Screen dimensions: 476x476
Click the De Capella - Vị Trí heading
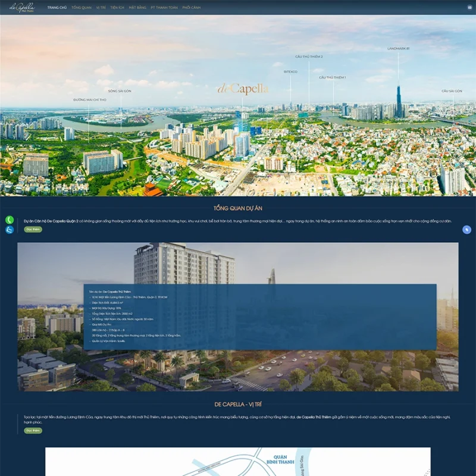pyautogui.click(x=238, y=405)
